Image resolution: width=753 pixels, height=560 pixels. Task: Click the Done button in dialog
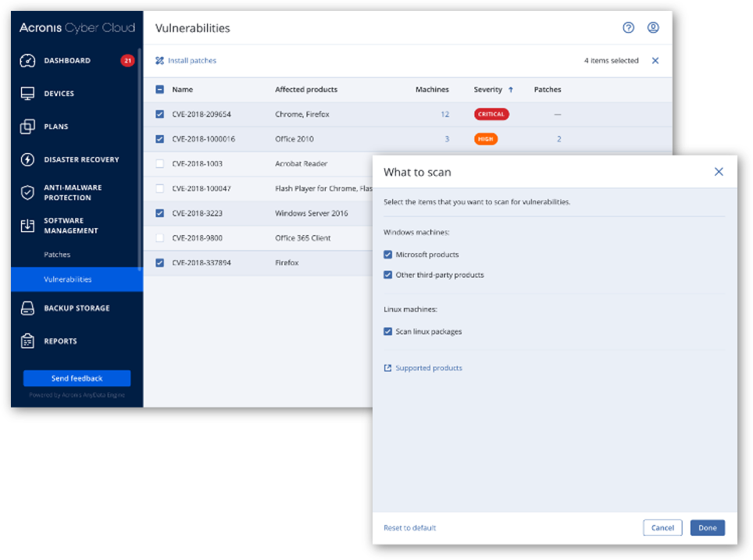[708, 528]
